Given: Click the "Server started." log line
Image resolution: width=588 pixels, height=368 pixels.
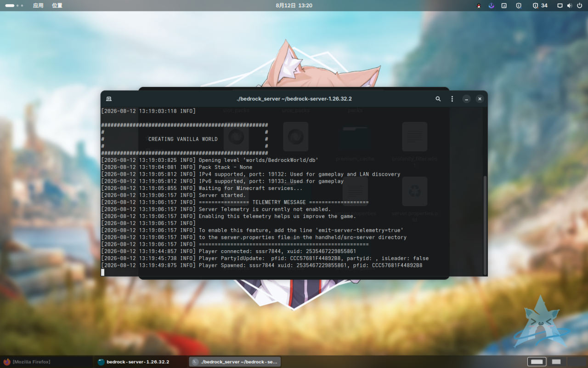Looking at the screenshot, I should [222, 195].
